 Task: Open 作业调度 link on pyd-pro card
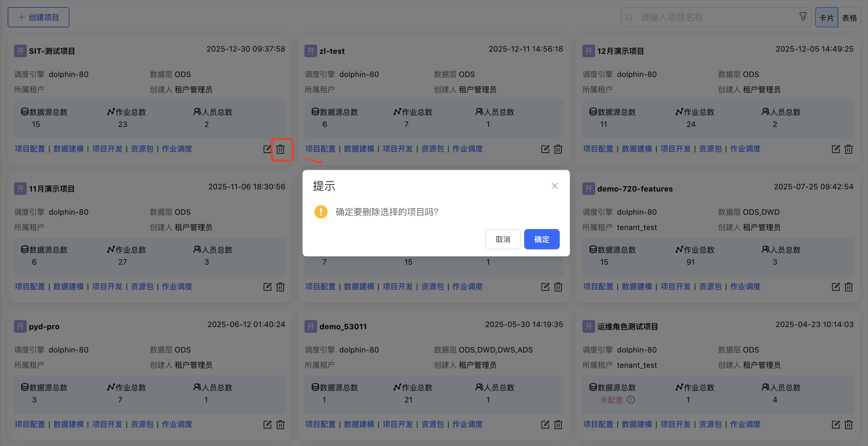click(177, 424)
